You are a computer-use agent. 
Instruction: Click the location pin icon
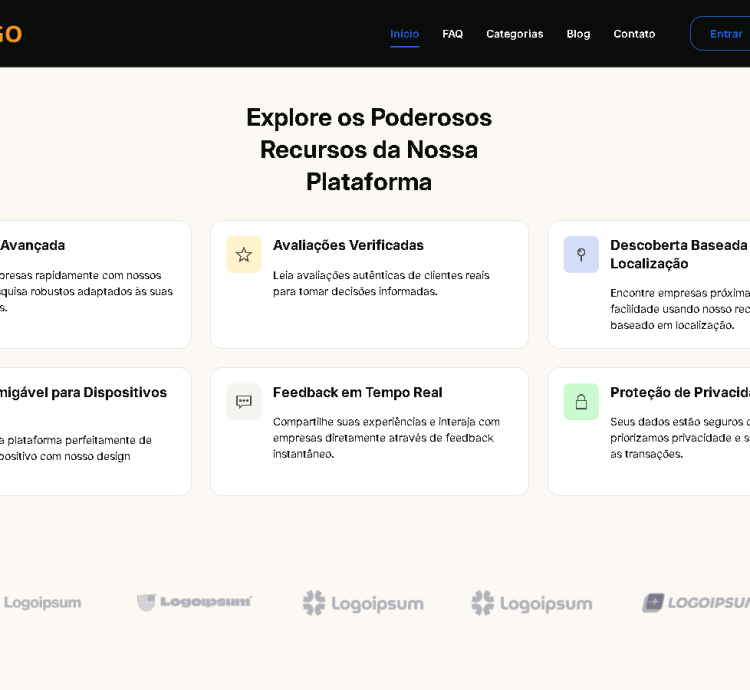(581, 255)
